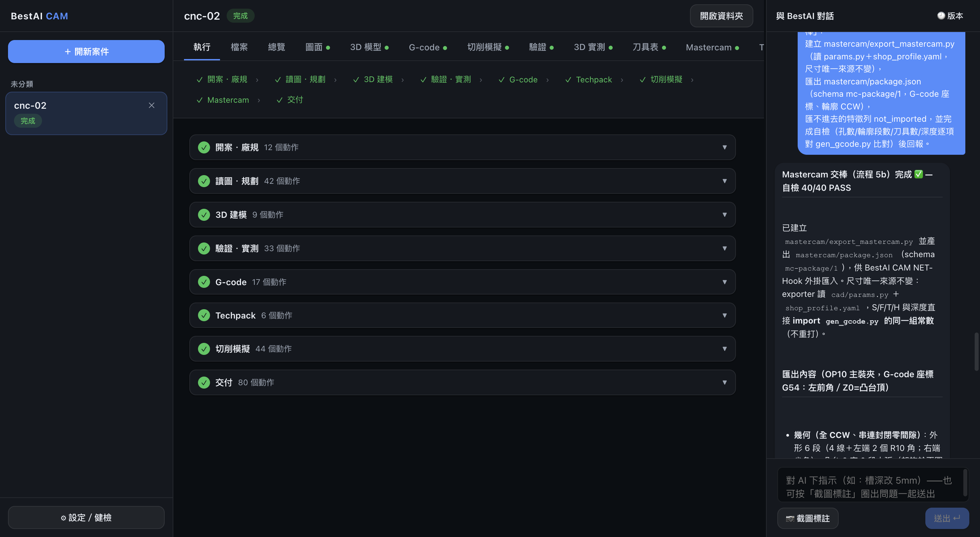The image size is (980, 537).
Task: Click the BestAI CAM logo
Action: (39, 16)
